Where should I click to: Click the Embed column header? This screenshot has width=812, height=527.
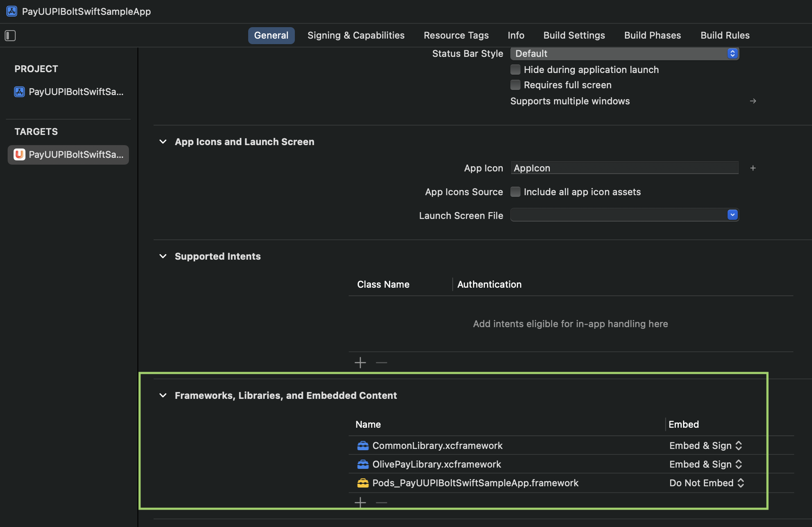pos(683,424)
